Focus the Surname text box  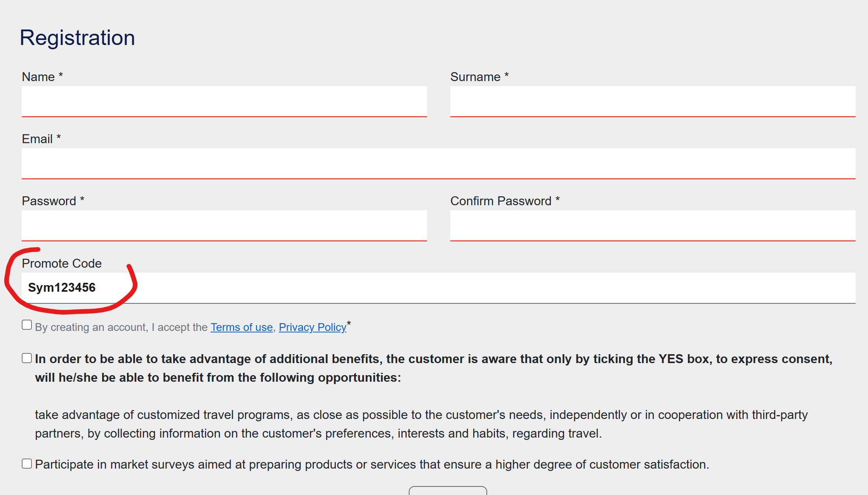(653, 101)
